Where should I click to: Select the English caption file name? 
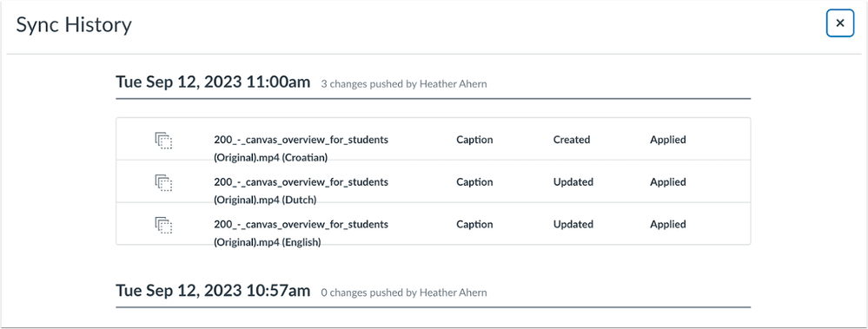click(301, 234)
